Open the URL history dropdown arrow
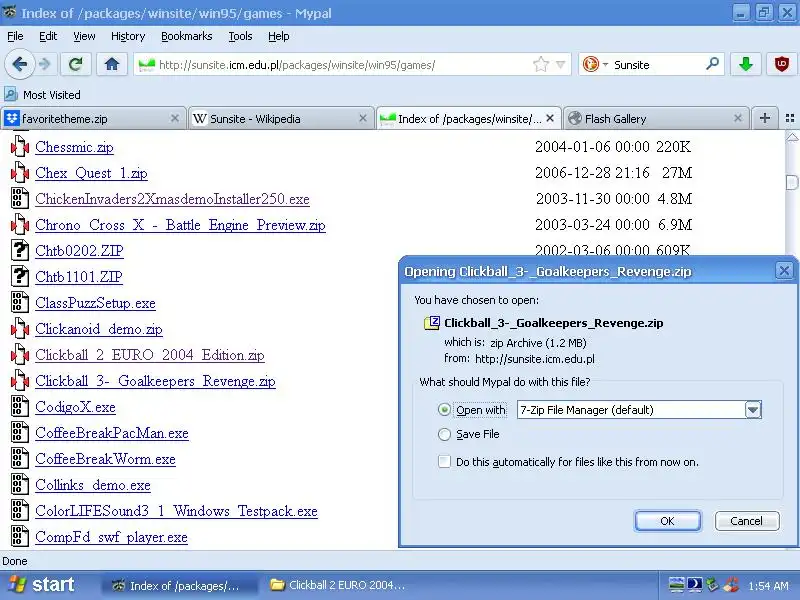800x600 pixels. [560, 65]
